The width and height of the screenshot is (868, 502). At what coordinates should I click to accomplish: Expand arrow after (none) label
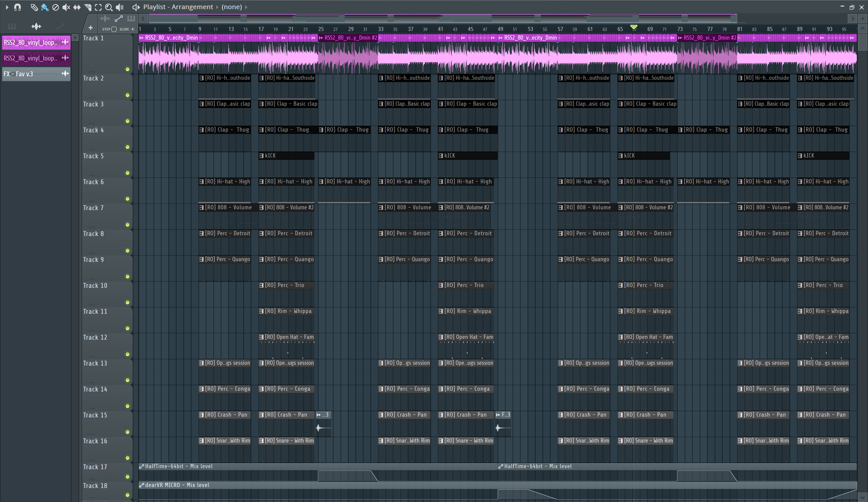point(246,7)
